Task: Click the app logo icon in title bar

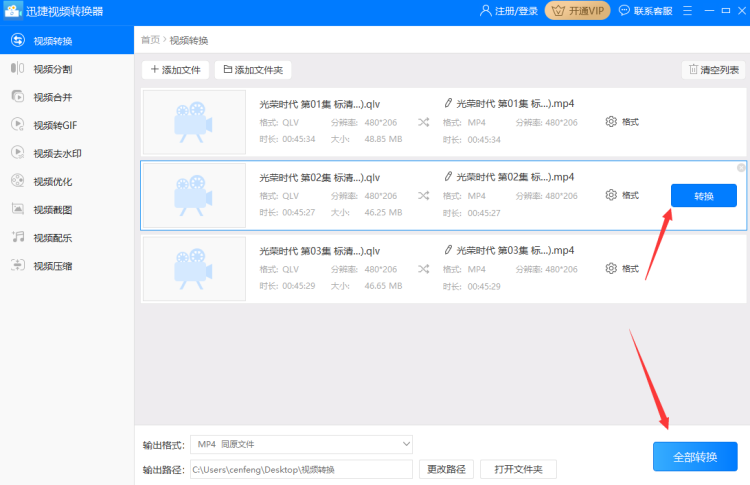Action: pos(13,11)
